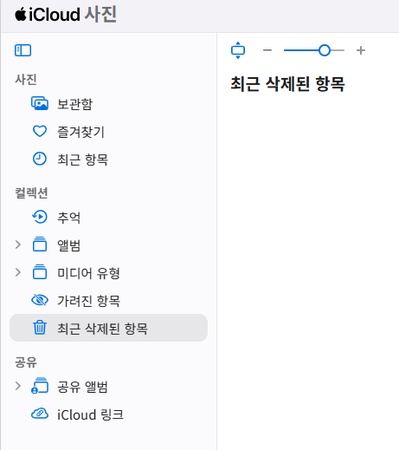399x450 pixels.
Task: Click the 공유 section header
Action: 26,362
